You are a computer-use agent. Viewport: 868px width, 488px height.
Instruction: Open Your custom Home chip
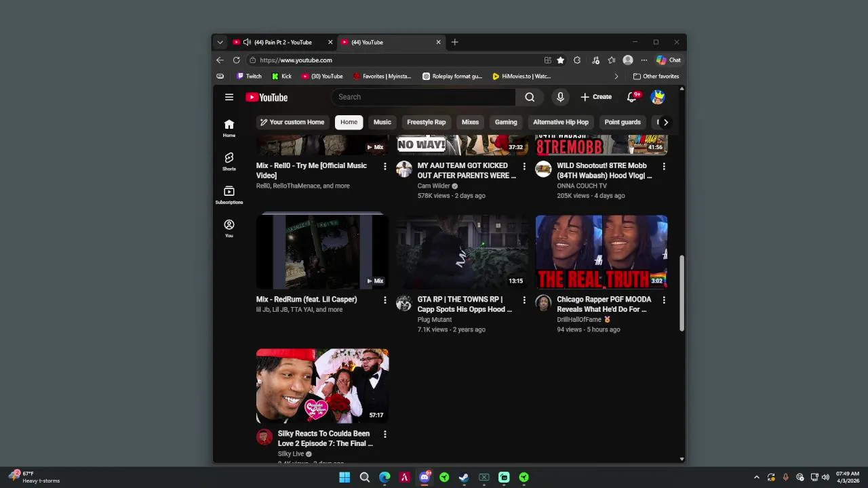click(x=292, y=122)
